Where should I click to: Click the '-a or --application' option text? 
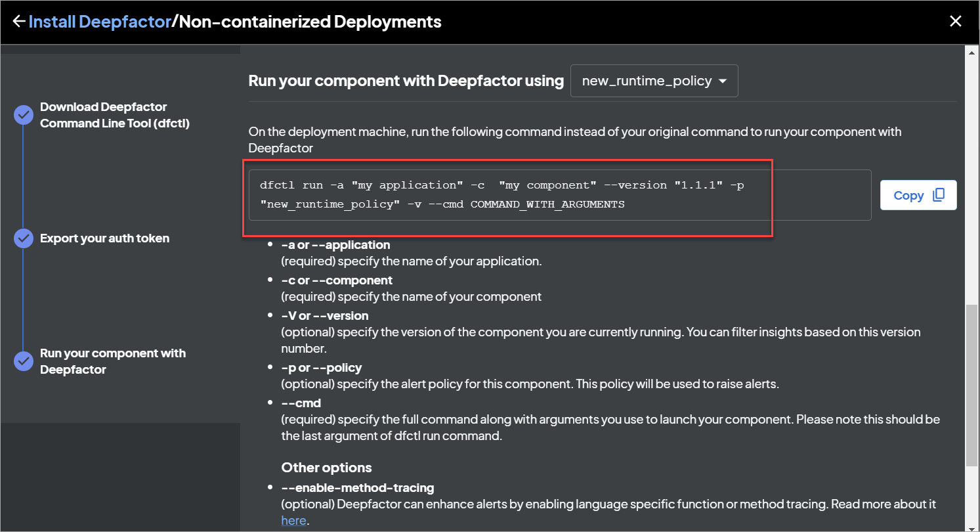335,245
